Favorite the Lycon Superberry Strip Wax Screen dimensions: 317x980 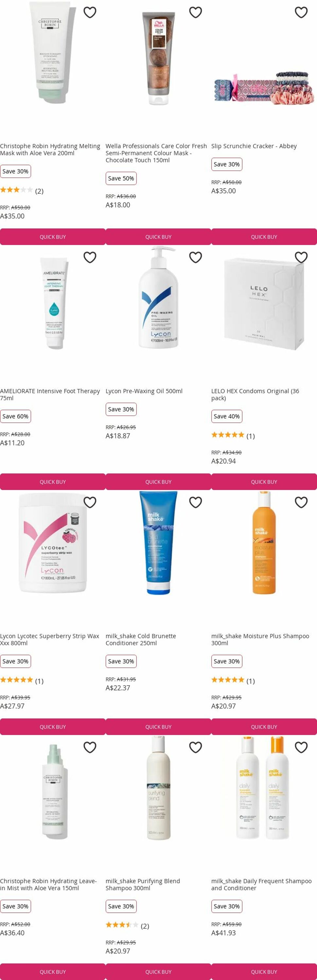tap(90, 502)
